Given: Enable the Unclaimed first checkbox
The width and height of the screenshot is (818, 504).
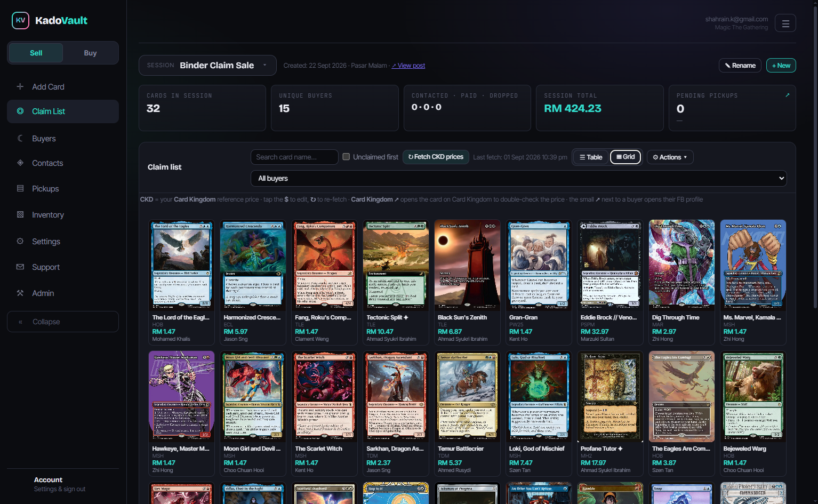Looking at the screenshot, I should point(346,157).
